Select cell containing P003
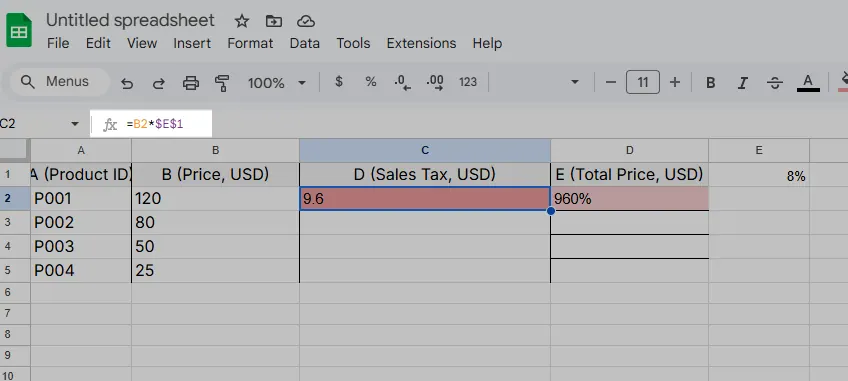This screenshot has width=848, height=381. click(81, 246)
